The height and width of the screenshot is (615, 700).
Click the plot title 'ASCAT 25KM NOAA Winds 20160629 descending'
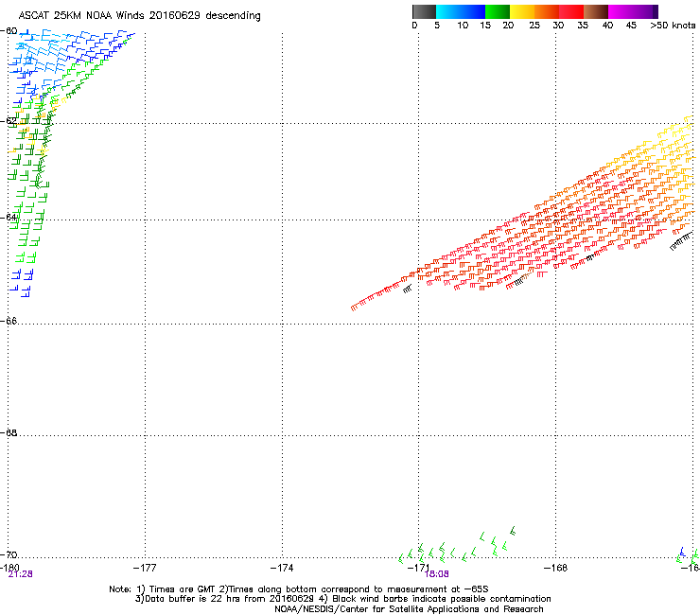click(139, 16)
